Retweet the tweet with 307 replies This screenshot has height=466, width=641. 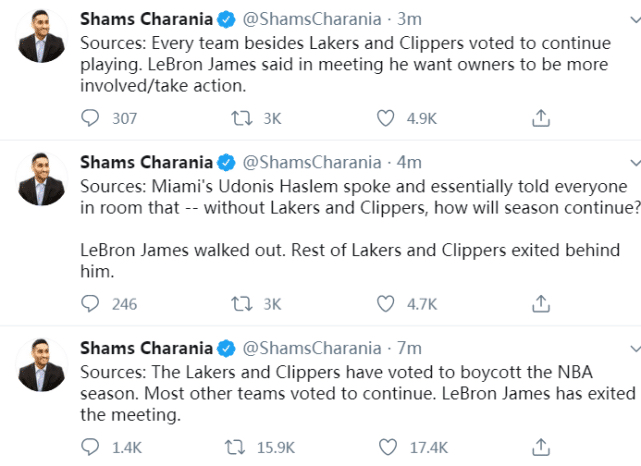tap(239, 119)
